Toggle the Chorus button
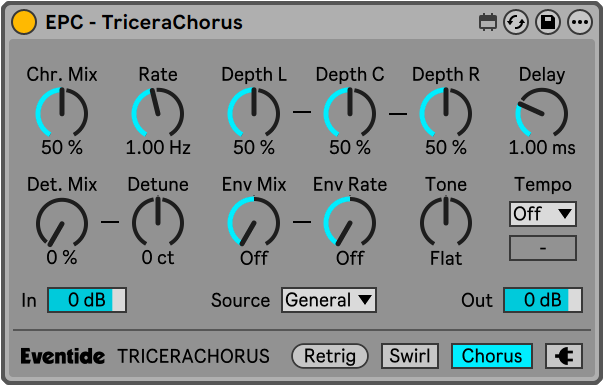604x386 pixels. tap(492, 356)
